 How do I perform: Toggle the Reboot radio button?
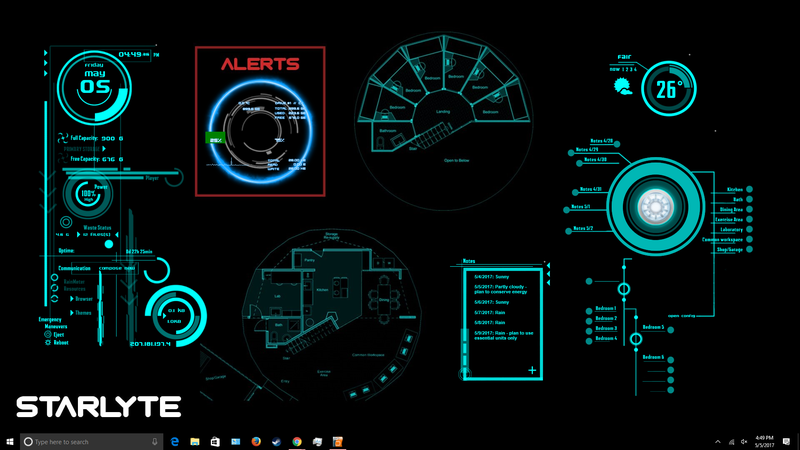point(48,342)
